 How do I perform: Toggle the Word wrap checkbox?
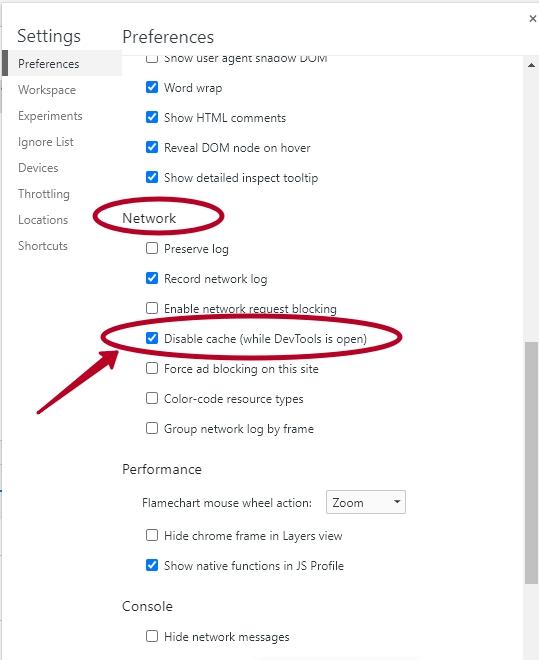(152, 87)
